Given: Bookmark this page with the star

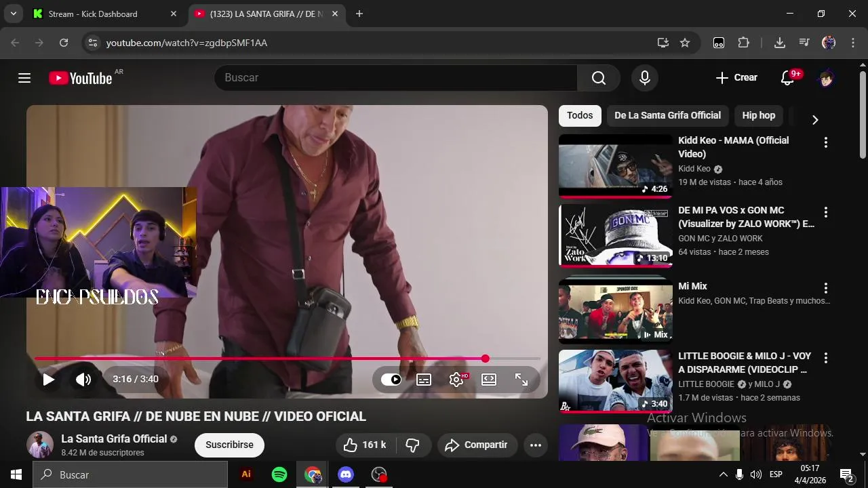Looking at the screenshot, I should point(685,43).
